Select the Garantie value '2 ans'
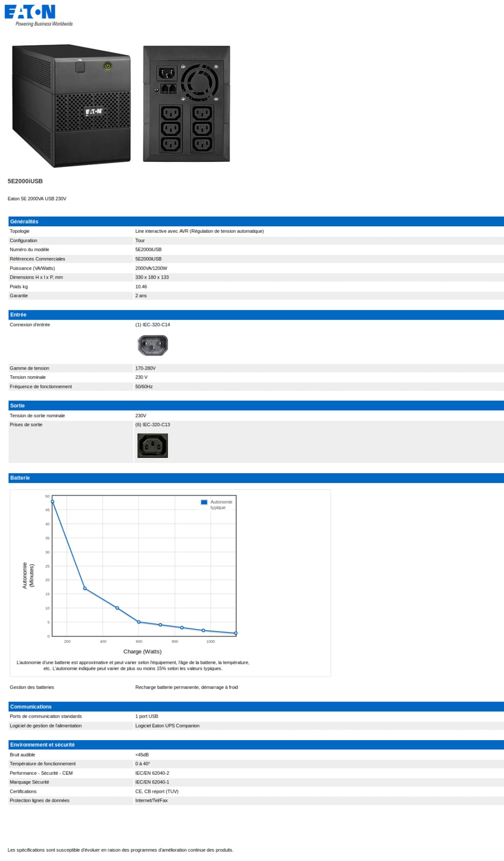Screen dimensions: 504x861 click(141, 295)
